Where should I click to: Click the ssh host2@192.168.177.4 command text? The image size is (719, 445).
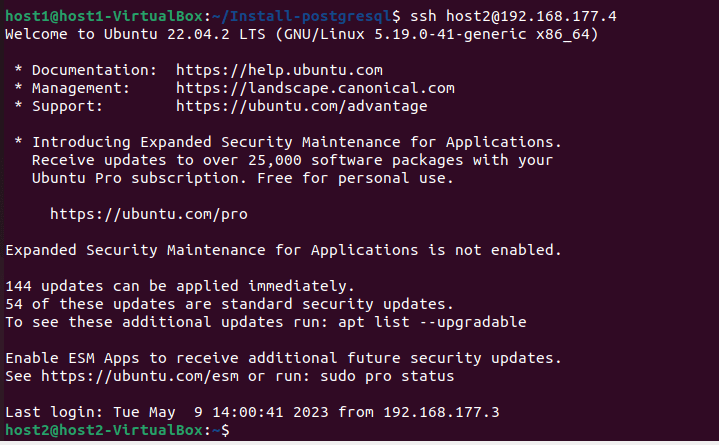514,17
